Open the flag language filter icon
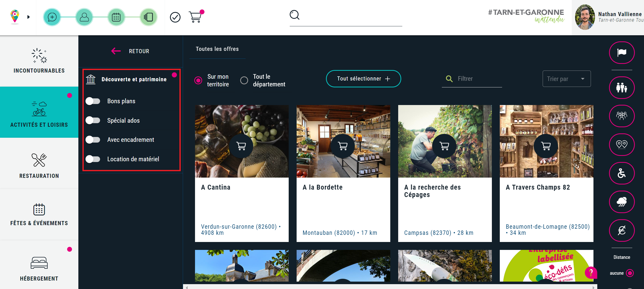The image size is (644, 289). click(x=622, y=53)
